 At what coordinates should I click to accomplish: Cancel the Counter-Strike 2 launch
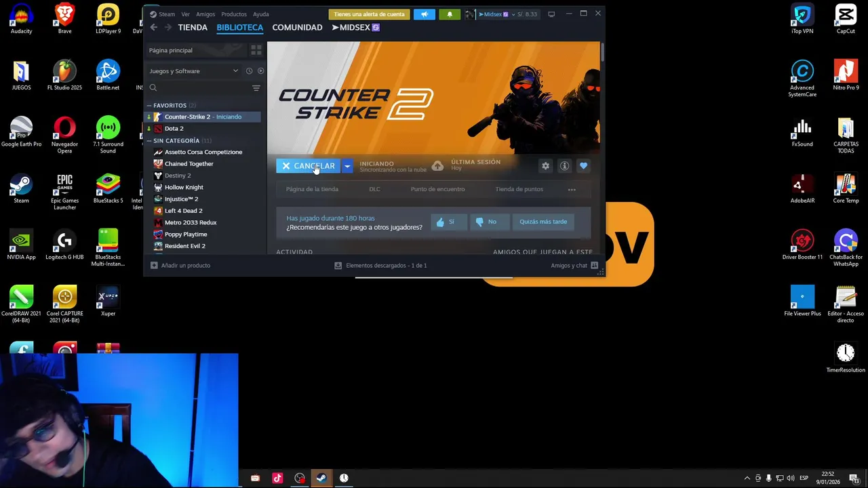click(x=308, y=166)
